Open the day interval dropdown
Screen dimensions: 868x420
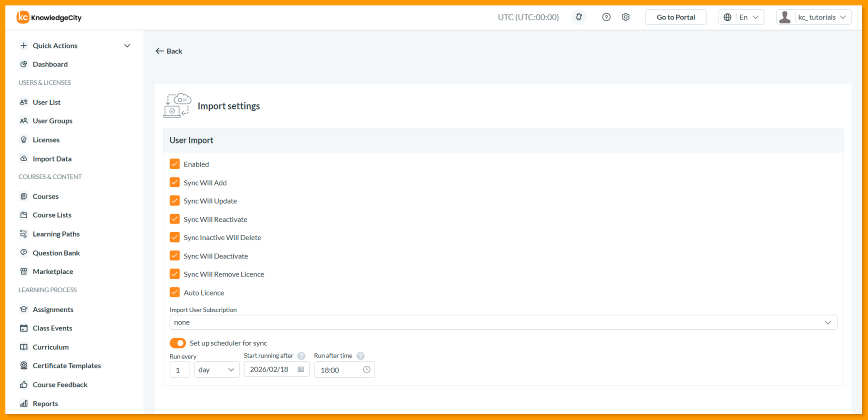pyautogui.click(x=217, y=370)
